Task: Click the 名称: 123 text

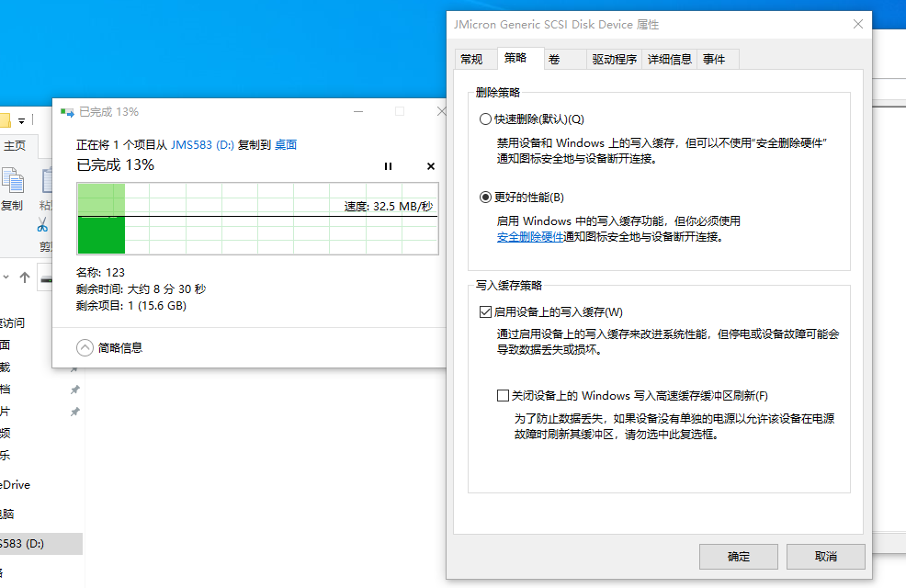Action: (100, 272)
